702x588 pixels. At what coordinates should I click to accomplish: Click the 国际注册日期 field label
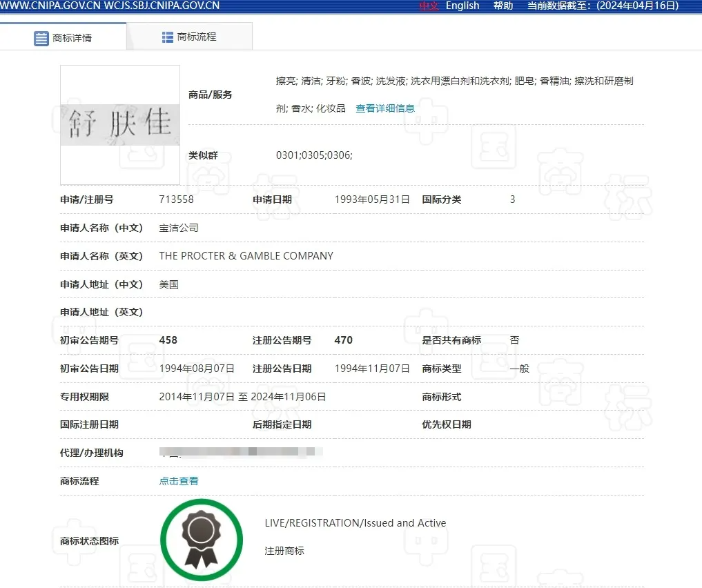coord(90,424)
